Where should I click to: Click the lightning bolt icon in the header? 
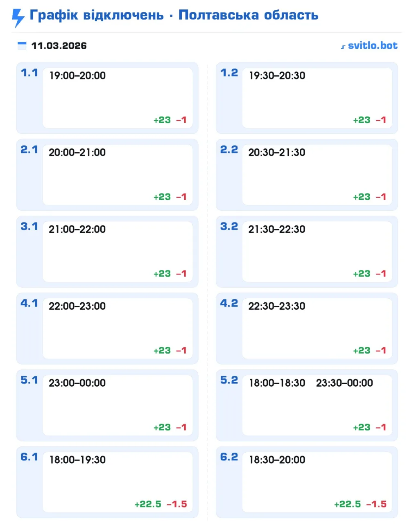[18, 18]
